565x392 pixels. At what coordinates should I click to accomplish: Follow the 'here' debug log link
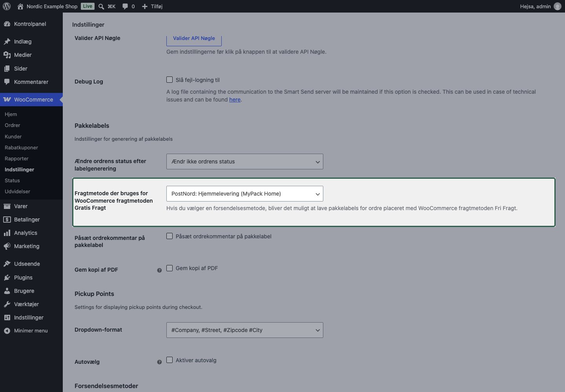(x=235, y=100)
